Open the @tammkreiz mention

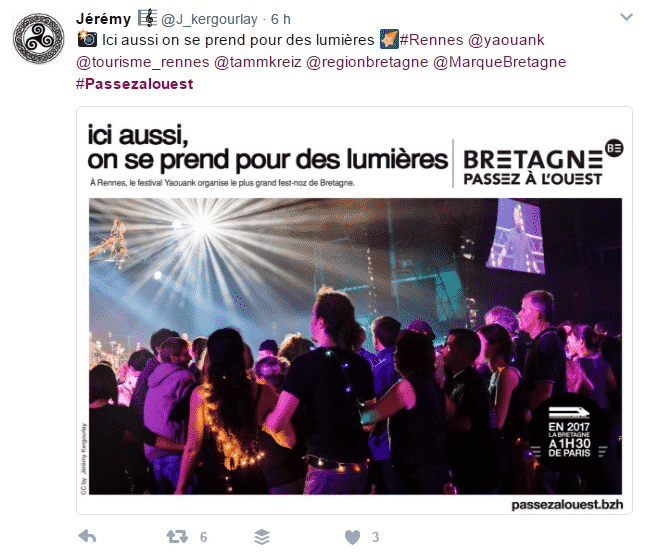(x=258, y=62)
